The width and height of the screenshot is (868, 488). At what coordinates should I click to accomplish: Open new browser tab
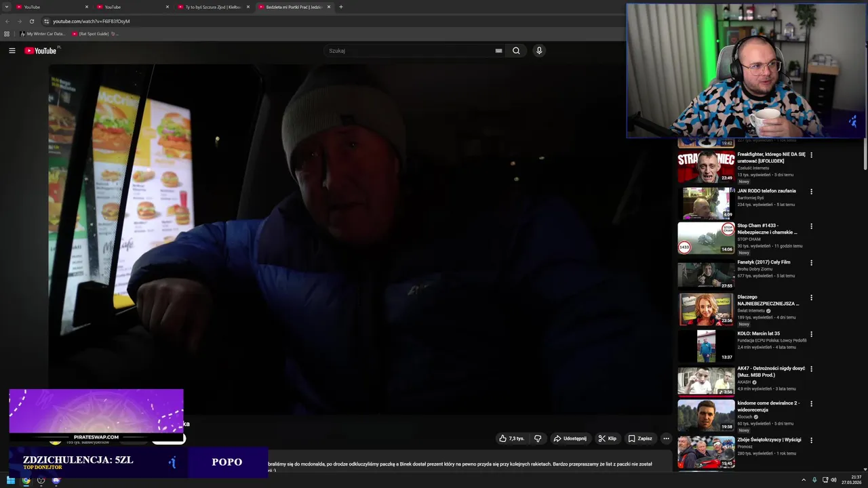click(340, 7)
